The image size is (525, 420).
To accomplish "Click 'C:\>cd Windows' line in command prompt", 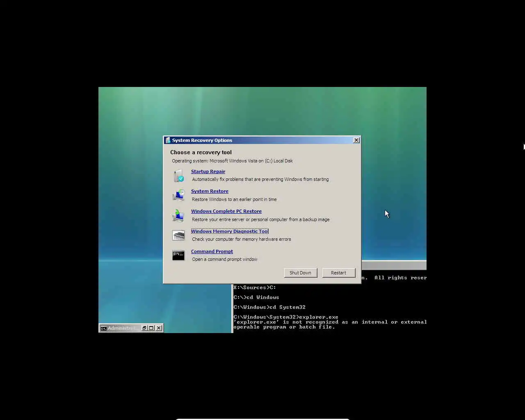I will pyautogui.click(x=256, y=297).
